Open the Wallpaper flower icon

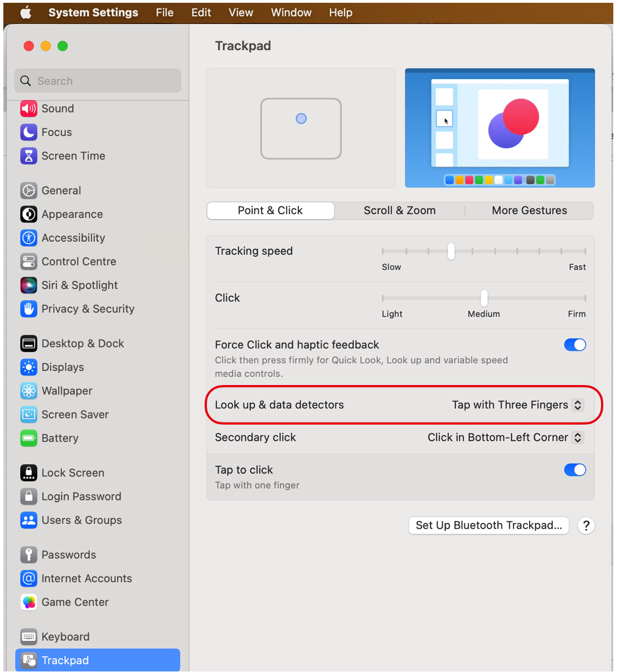pyautogui.click(x=28, y=391)
